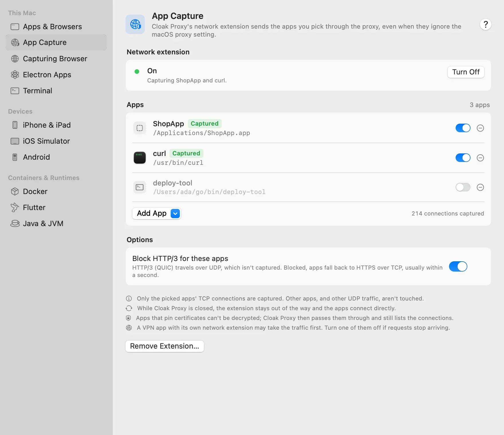This screenshot has height=435, width=504.
Task: Click the 214 connections captured text
Action: click(448, 213)
